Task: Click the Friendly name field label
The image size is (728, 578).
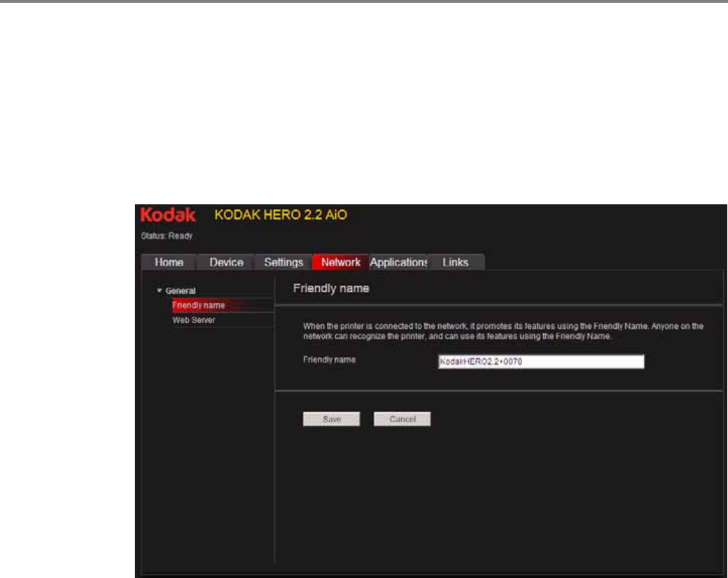Action: click(329, 360)
